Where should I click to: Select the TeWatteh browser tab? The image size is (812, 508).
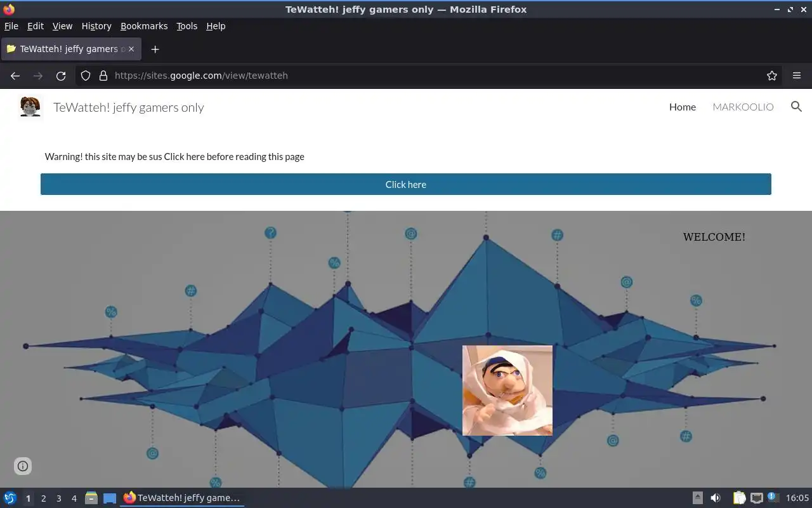(71, 49)
